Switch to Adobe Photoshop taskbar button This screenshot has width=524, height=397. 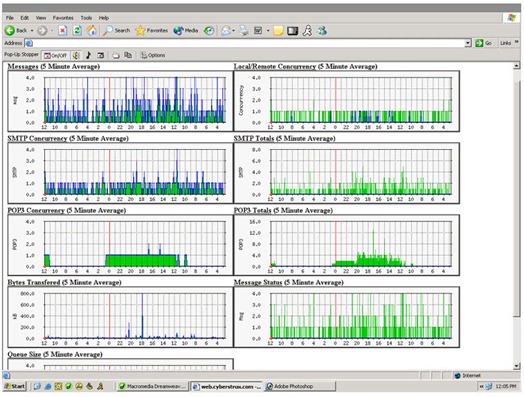[299, 386]
